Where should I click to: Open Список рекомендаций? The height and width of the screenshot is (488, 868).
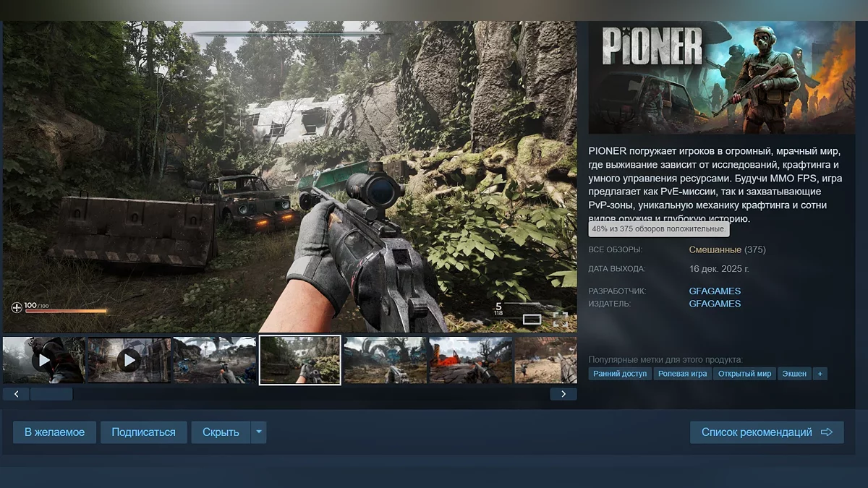point(767,432)
